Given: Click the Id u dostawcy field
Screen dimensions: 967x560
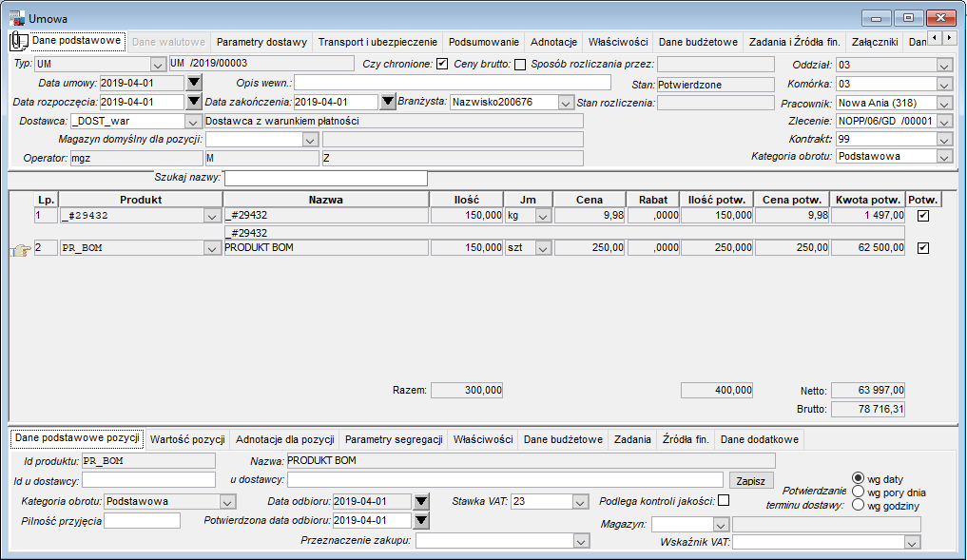Looking at the screenshot, I should (148, 480).
